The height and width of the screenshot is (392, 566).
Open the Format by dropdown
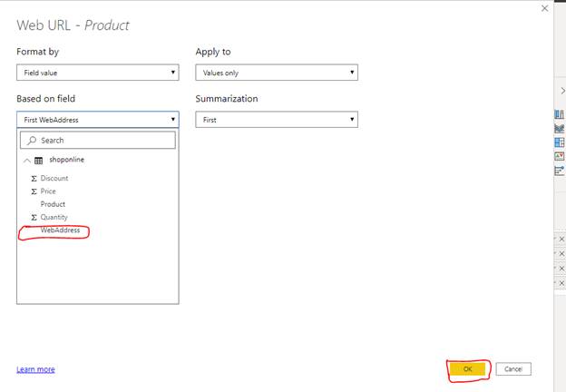98,73
